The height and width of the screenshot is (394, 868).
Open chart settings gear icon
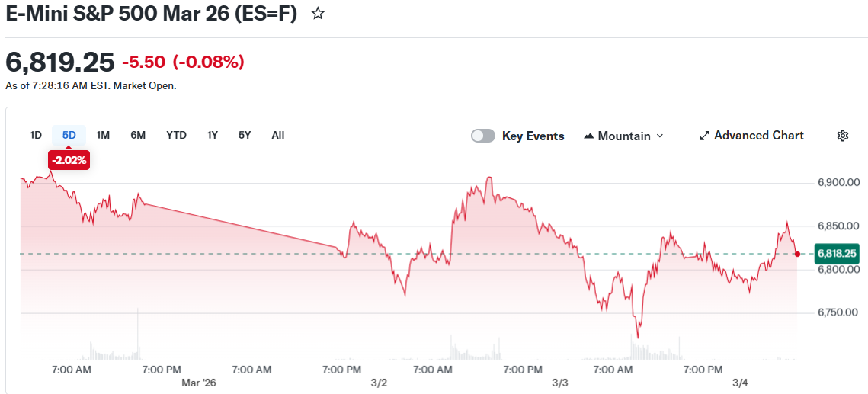tap(842, 136)
